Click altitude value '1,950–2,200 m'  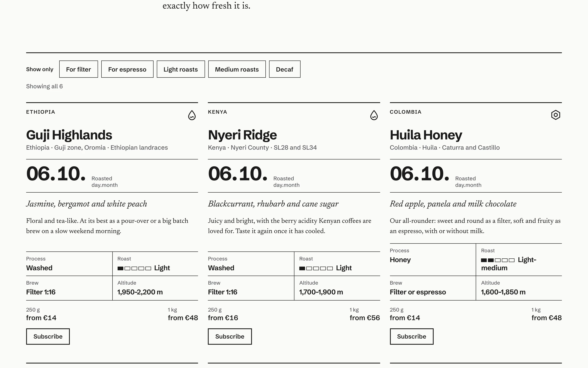[140, 292]
